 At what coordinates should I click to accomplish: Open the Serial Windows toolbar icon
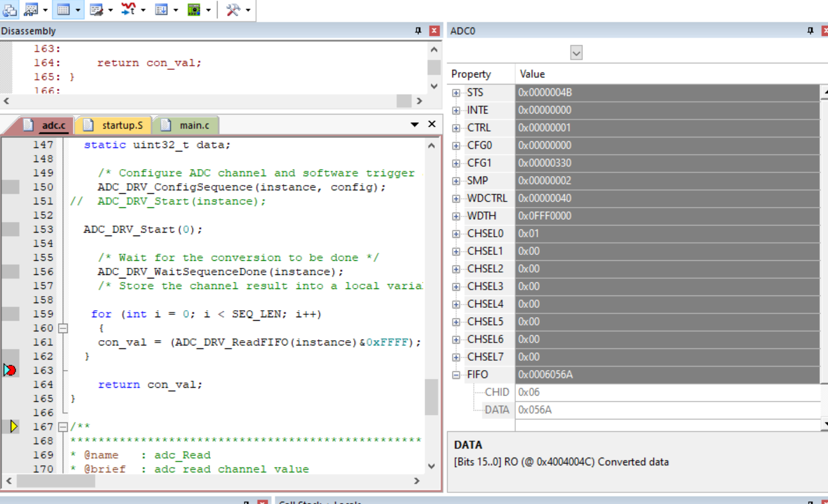click(x=96, y=9)
